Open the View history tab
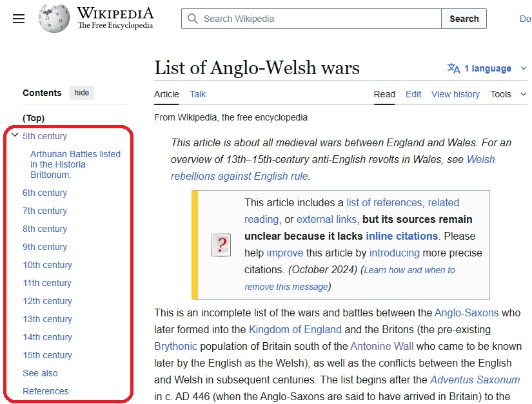This screenshot has height=404, width=532. [455, 94]
